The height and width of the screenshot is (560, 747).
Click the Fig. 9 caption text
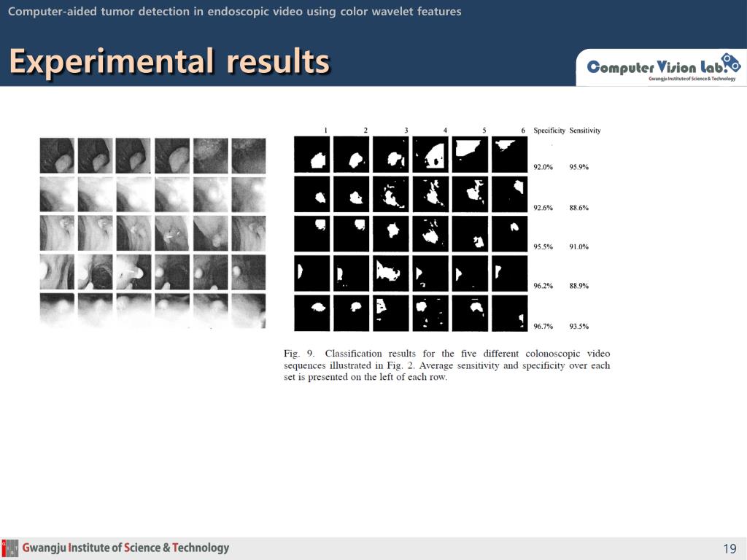click(447, 365)
